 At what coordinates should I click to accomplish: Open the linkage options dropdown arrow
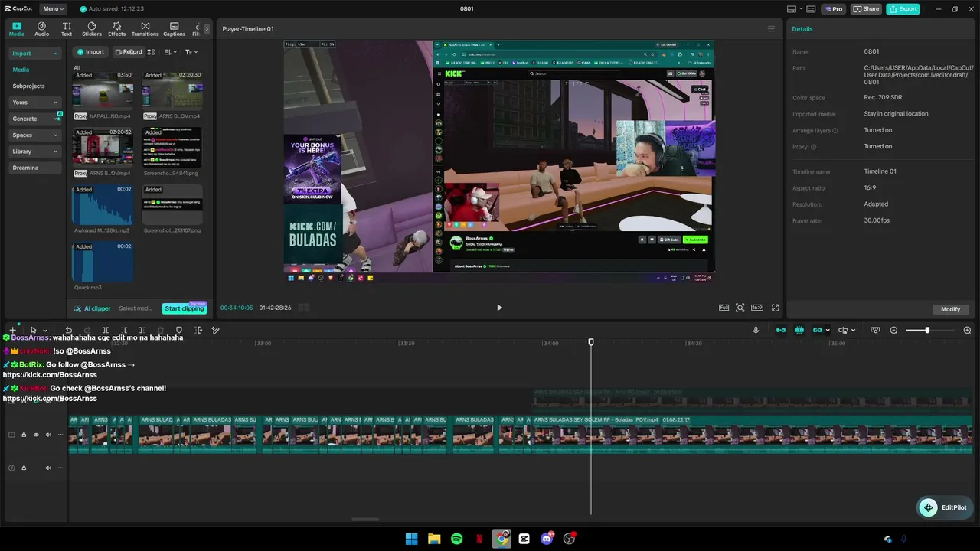[x=828, y=331]
